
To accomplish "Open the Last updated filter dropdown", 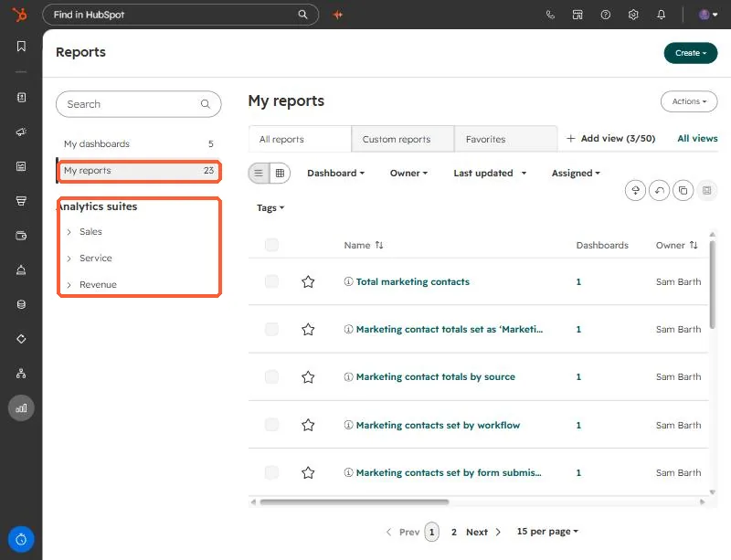I will (490, 173).
